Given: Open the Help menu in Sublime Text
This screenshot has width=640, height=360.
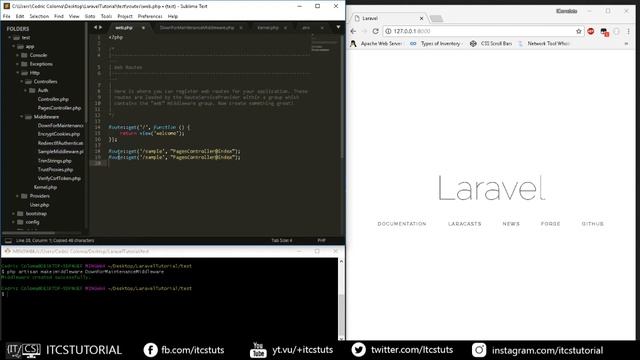Looking at the screenshot, I should 173,16.
